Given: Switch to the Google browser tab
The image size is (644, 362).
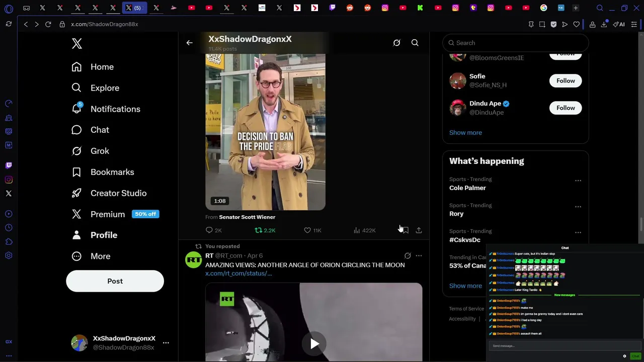Looking at the screenshot, I should [x=543, y=8].
